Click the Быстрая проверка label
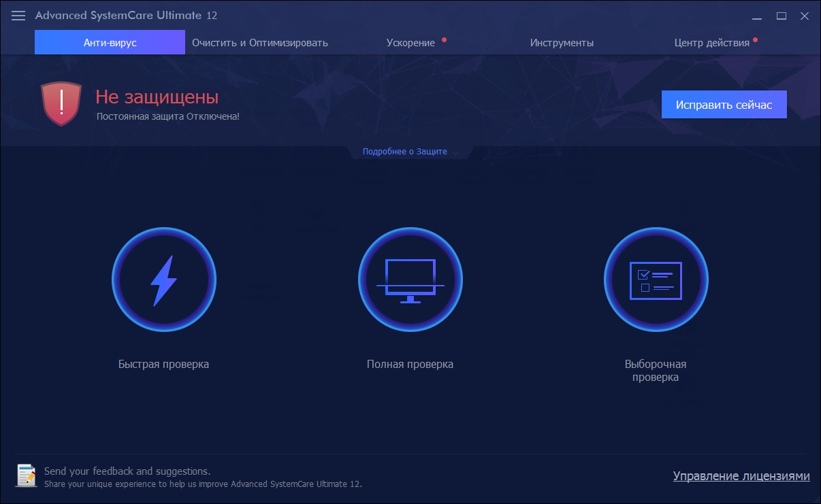Image resolution: width=821 pixels, height=504 pixels. click(x=163, y=364)
